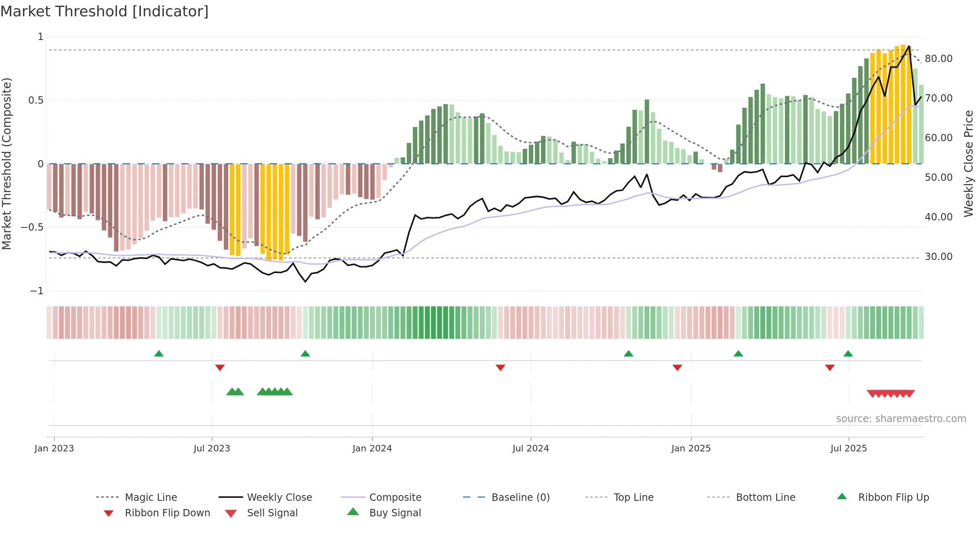Click the 70.00 price axis label
The height and width of the screenshot is (551, 980).
pyautogui.click(x=939, y=98)
